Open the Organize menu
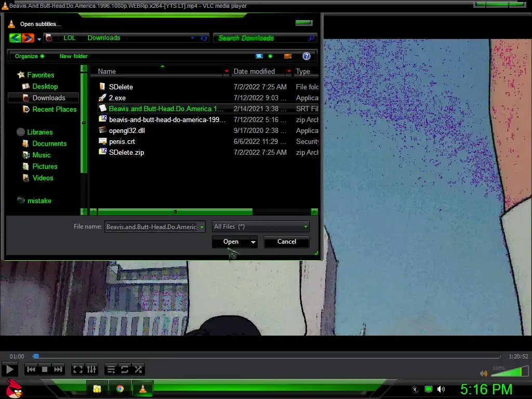 pos(29,56)
